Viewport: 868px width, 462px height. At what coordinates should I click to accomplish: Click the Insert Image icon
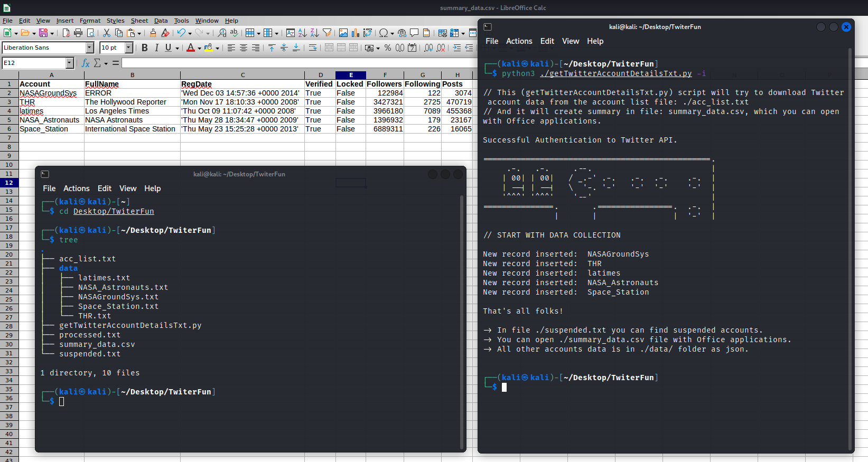click(343, 33)
